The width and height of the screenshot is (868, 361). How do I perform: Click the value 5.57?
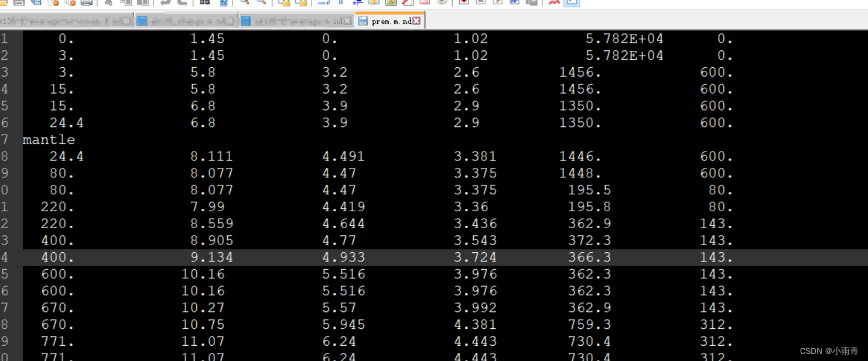(339, 308)
